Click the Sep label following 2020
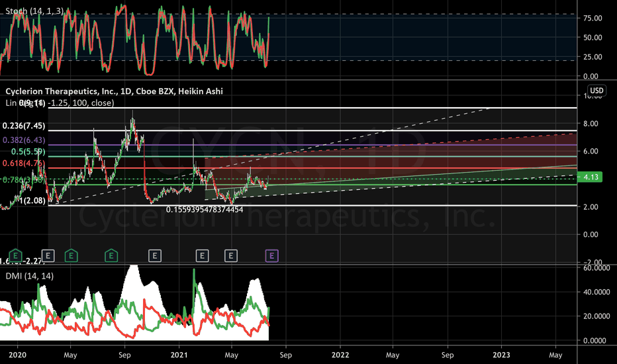617x364 pixels. click(124, 355)
